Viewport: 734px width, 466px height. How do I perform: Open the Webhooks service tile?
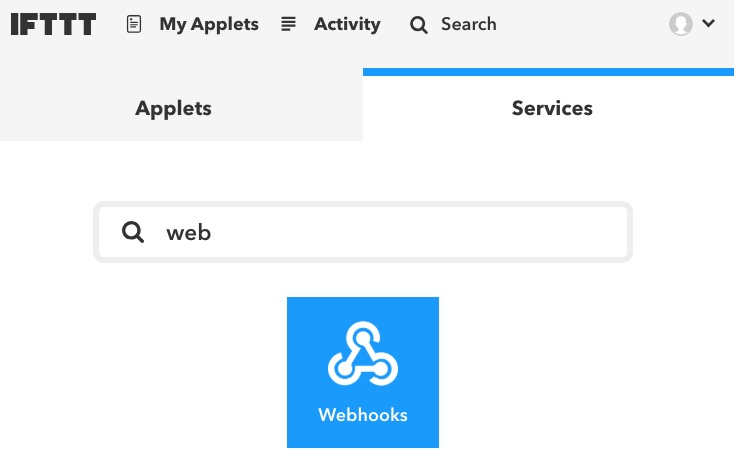click(363, 372)
